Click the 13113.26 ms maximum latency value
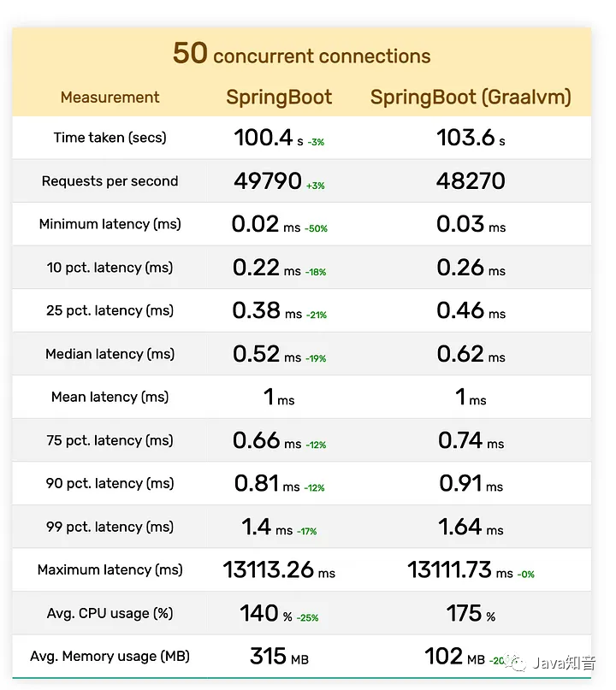Viewport: 616px width, 690px height. [x=279, y=569]
